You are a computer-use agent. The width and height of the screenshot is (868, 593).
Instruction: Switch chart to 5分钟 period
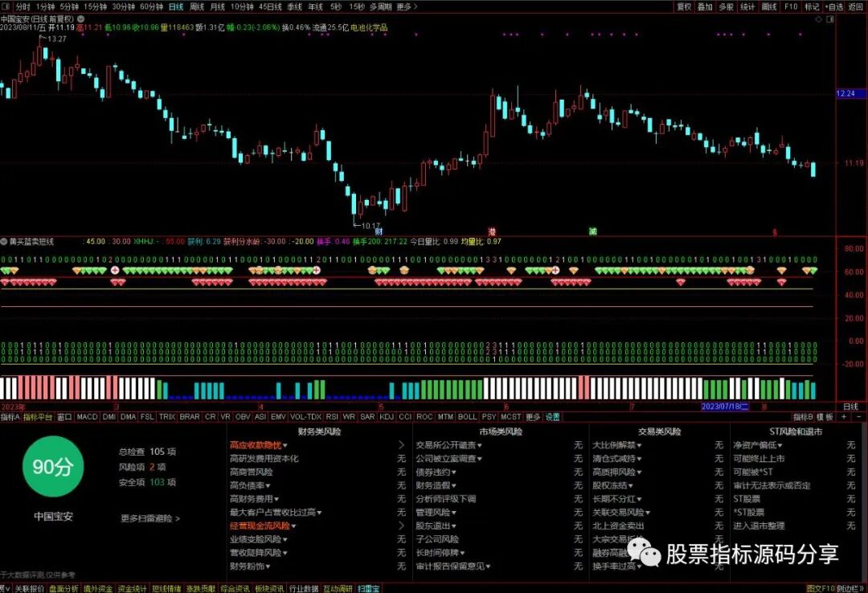coord(69,6)
